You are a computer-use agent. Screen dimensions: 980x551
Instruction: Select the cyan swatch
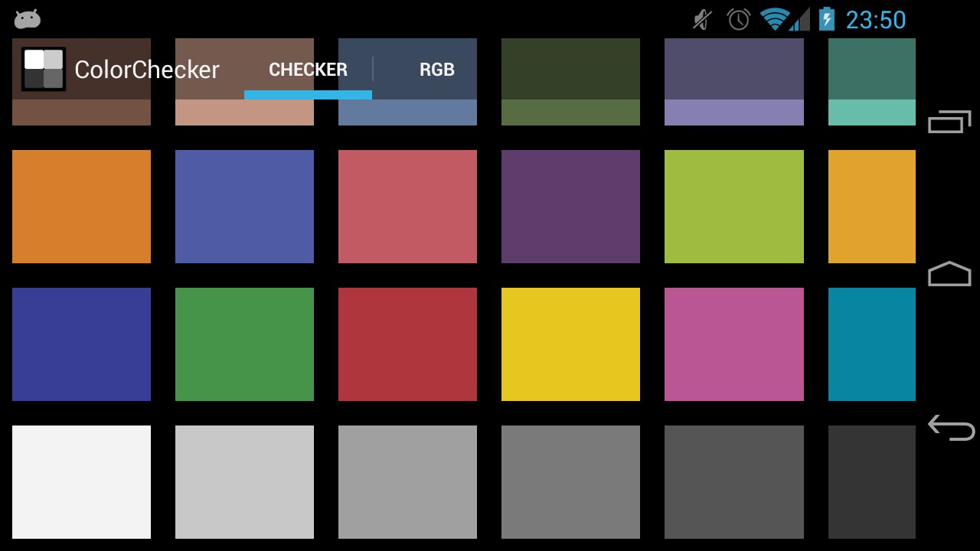(872, 344)
